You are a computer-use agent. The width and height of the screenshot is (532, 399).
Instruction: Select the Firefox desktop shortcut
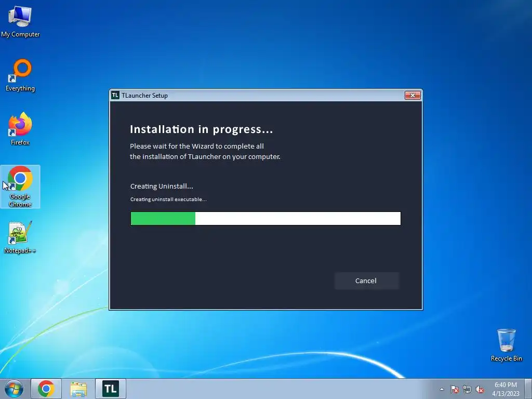pos(20,129)
